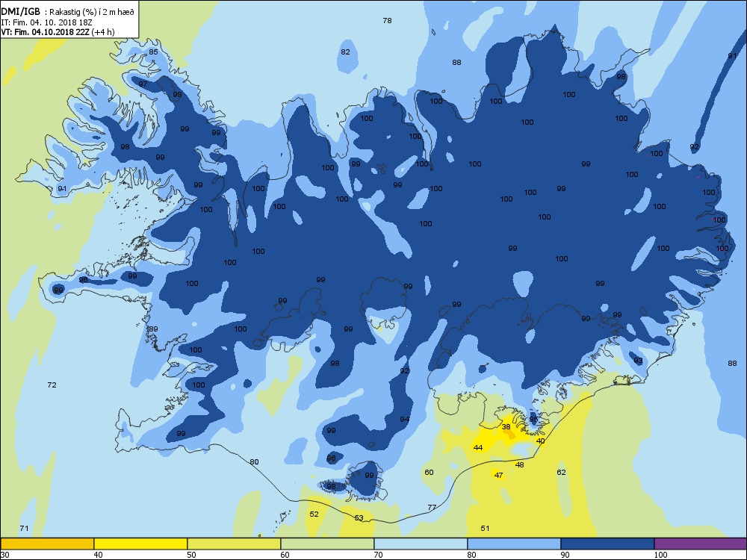Click the "100" label under the color scale
Viewport: 747px width, 560px height.
660,555
